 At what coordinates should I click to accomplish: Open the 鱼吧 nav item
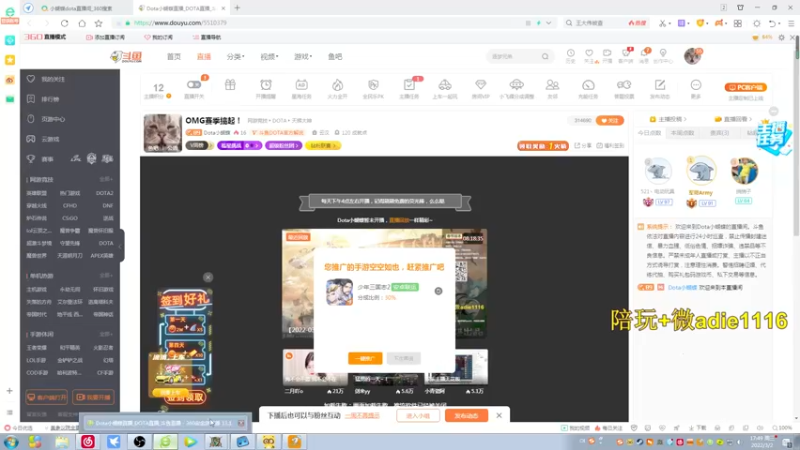[x=335, y=57]
